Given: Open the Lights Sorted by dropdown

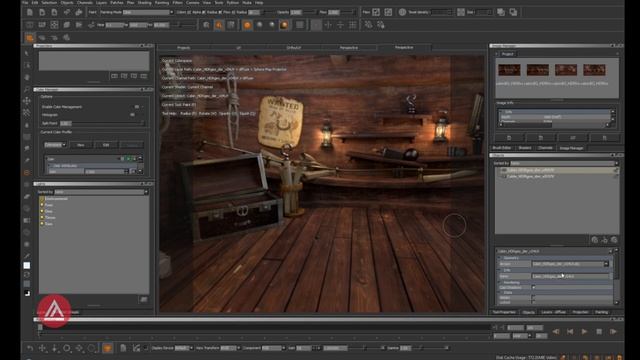Looking at the screenshot, I should tap(101, 192).
